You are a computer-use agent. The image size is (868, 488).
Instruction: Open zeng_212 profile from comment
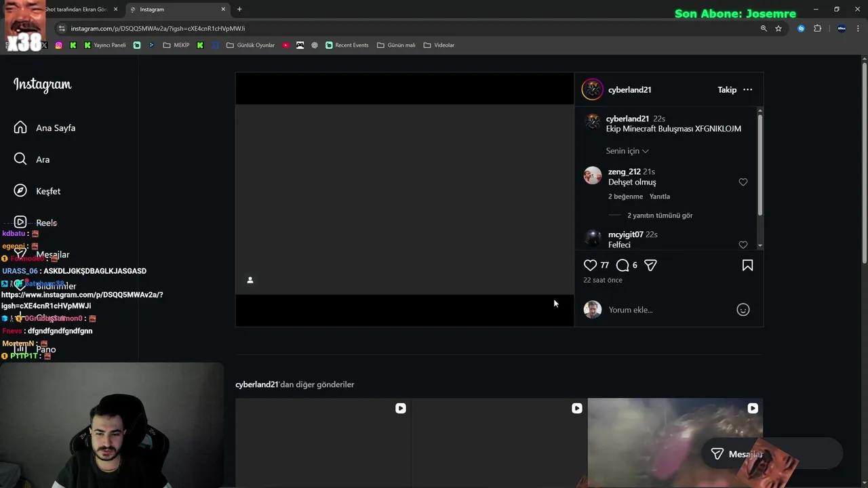(x=624, y=172)
